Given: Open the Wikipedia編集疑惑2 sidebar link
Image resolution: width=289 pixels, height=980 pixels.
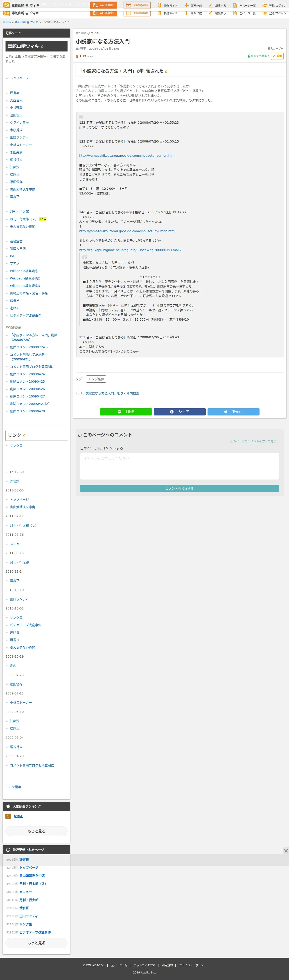Looking at the screenshot, I should point(25,279).
